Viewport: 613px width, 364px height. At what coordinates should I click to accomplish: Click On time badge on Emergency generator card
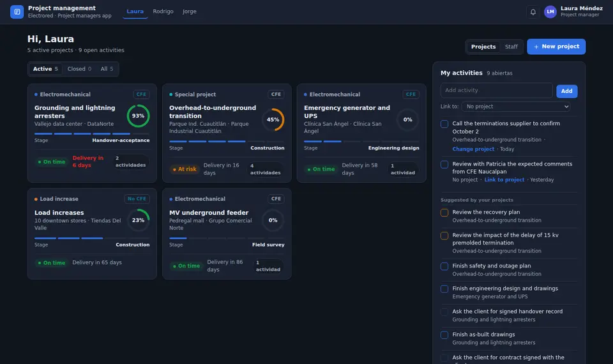(x=321, y=169)
